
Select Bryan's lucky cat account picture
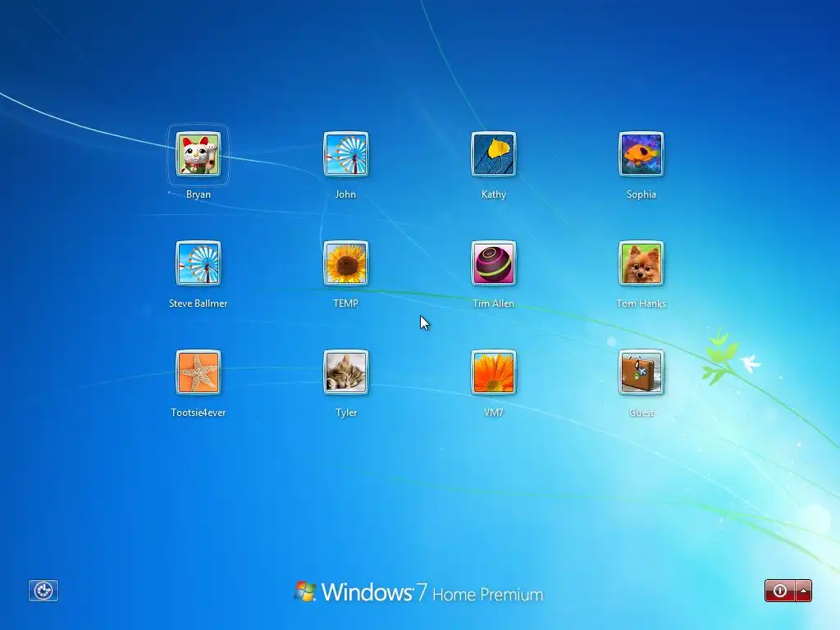click(x=199, y=154)
